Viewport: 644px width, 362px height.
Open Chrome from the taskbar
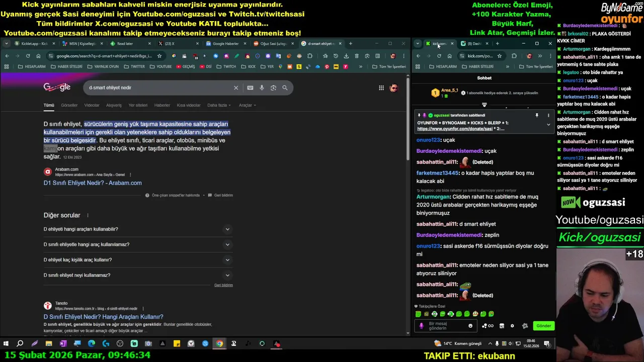click(219, 344)
